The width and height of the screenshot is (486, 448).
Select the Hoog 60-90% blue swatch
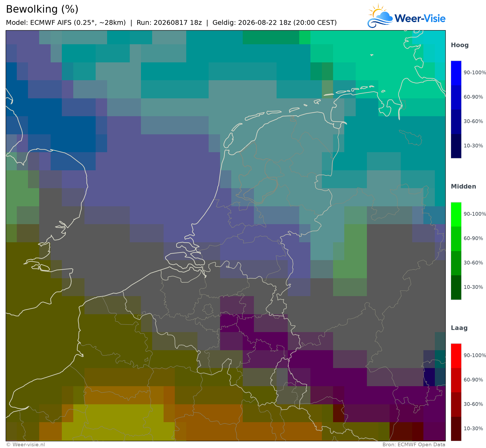[456, 97]
